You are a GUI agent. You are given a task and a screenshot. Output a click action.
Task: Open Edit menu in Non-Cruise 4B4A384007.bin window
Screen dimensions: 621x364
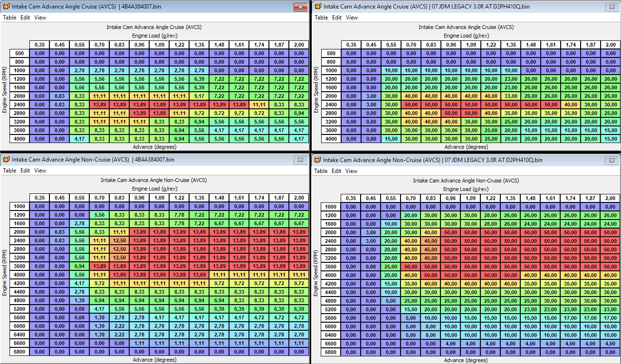pyautogui.click(x=25, y=171)
